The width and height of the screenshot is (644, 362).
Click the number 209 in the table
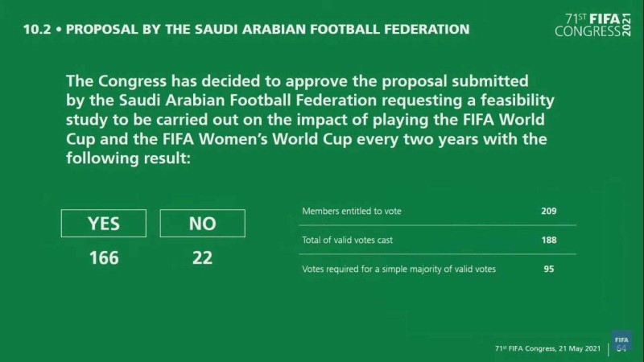point(547,212)
